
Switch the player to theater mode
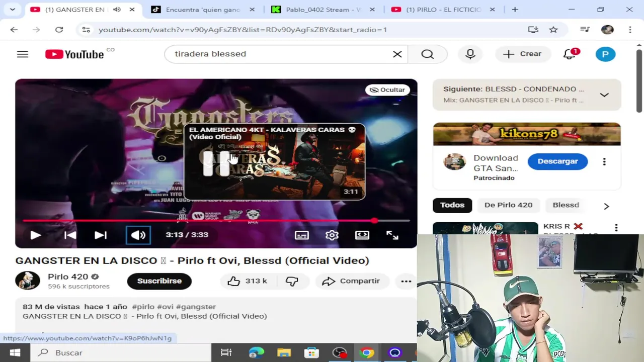(x=362, y=235)
